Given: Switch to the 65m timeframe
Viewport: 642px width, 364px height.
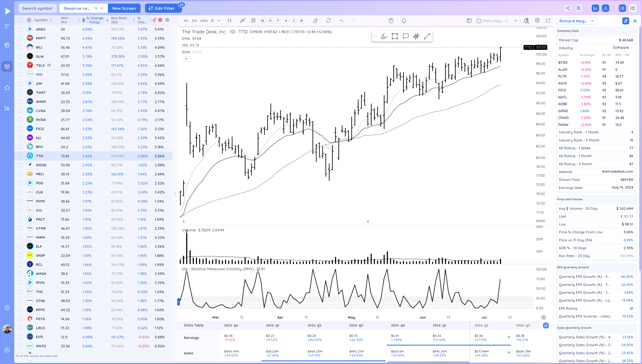Looking at the screenshot, I should 204,21.
